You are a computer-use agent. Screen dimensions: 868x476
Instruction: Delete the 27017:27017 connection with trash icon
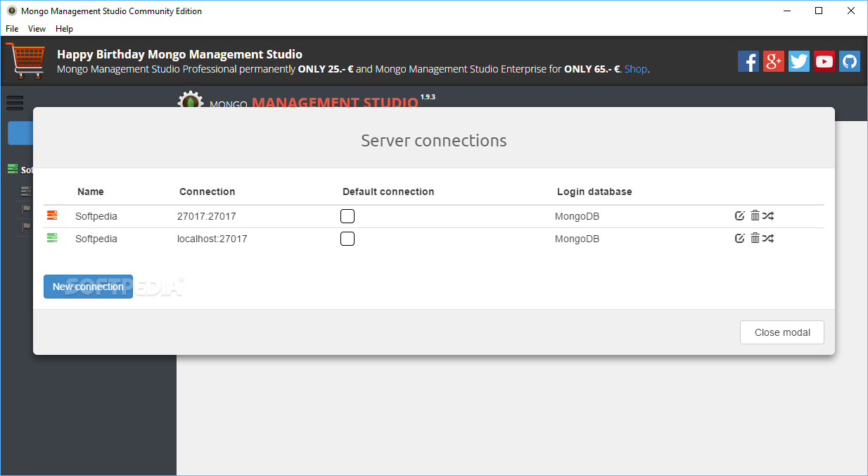pyautogui.click(x=755, y=216)
